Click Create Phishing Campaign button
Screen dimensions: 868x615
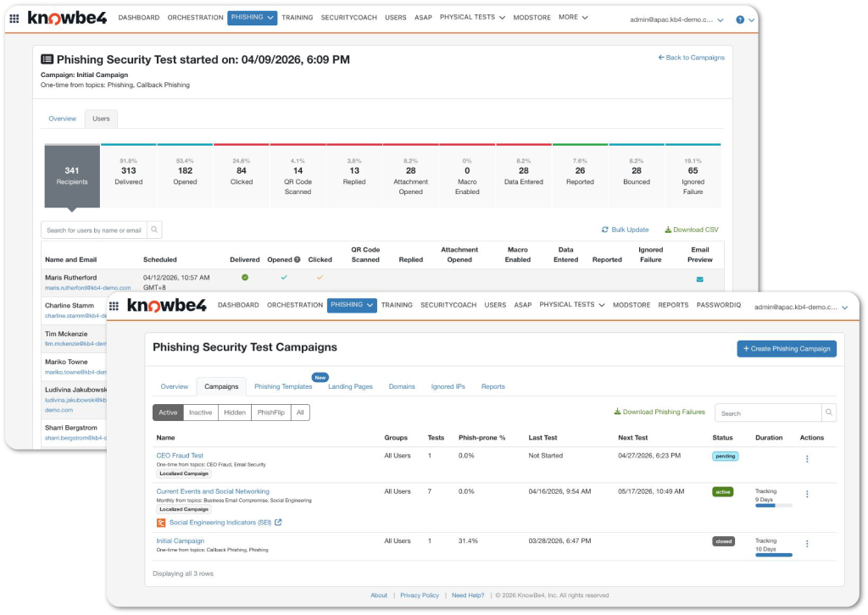point(787,349)
